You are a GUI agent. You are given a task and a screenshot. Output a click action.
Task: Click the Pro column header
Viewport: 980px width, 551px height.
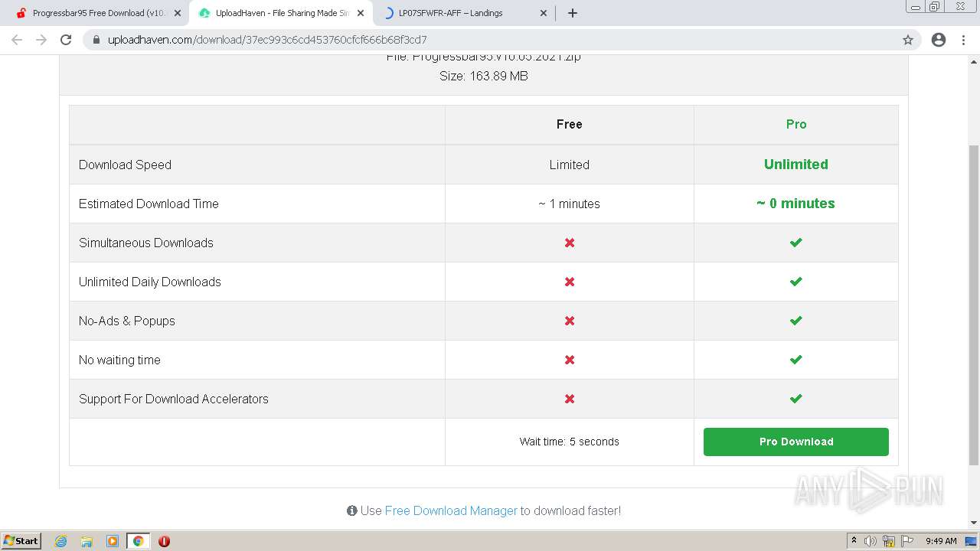pos(796,124)
